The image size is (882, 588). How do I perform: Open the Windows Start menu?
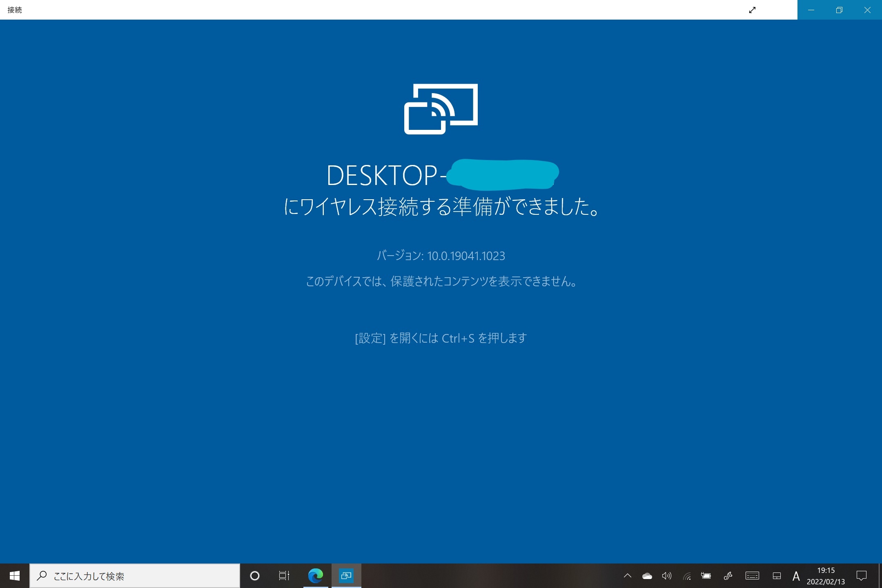pos(15,576)
